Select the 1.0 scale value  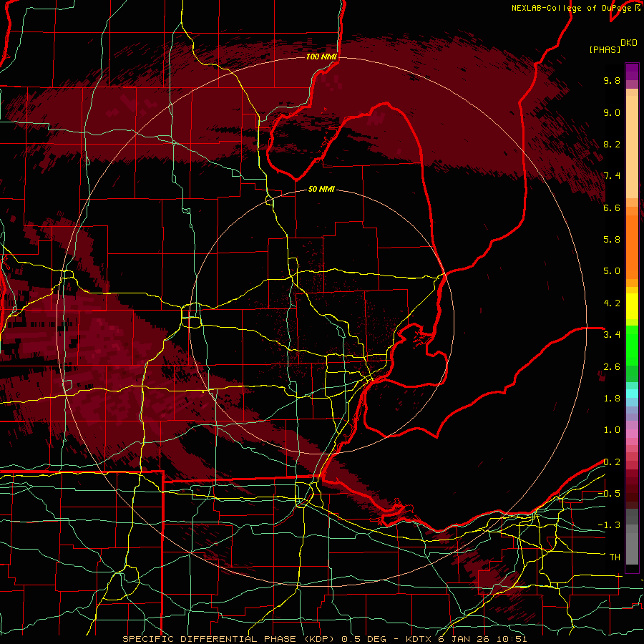click(x=612, y=430)
